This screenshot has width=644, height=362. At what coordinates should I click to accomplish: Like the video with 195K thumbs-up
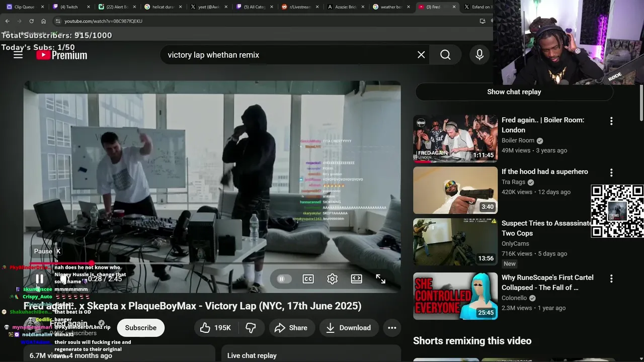coord(215,328)
